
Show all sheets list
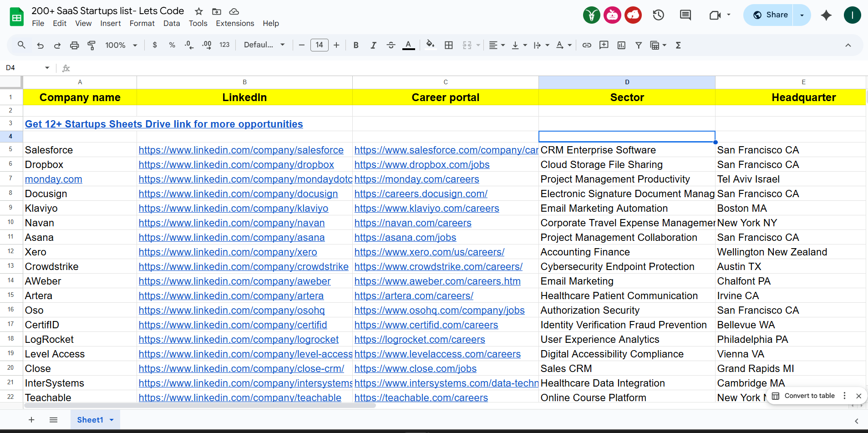53,420
